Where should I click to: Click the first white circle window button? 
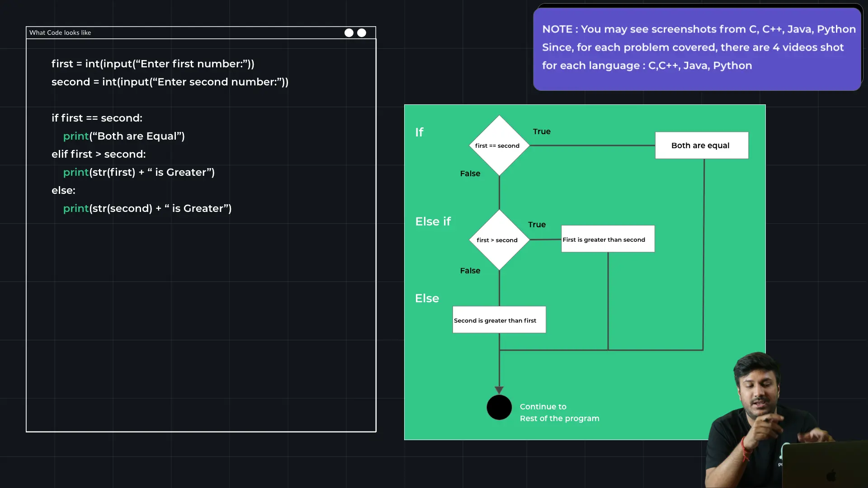tap(349, 33)
